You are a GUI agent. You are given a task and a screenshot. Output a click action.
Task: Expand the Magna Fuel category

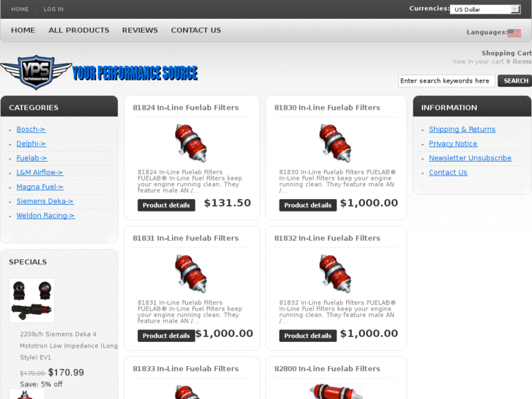click(40, 187)
